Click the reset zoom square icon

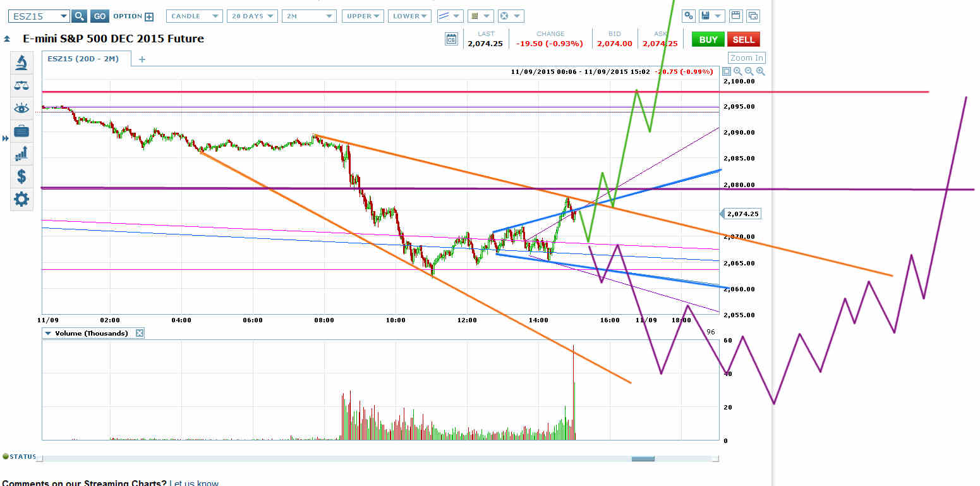click(x=727, y=71)
